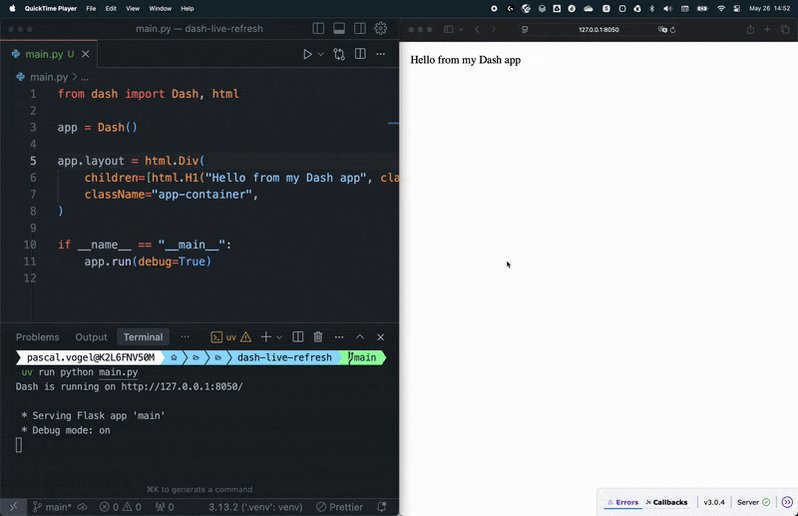Split the editor right via split icon
Image resolution: width=798 pixels, height=516 pixels.
(x=360, y=53)
